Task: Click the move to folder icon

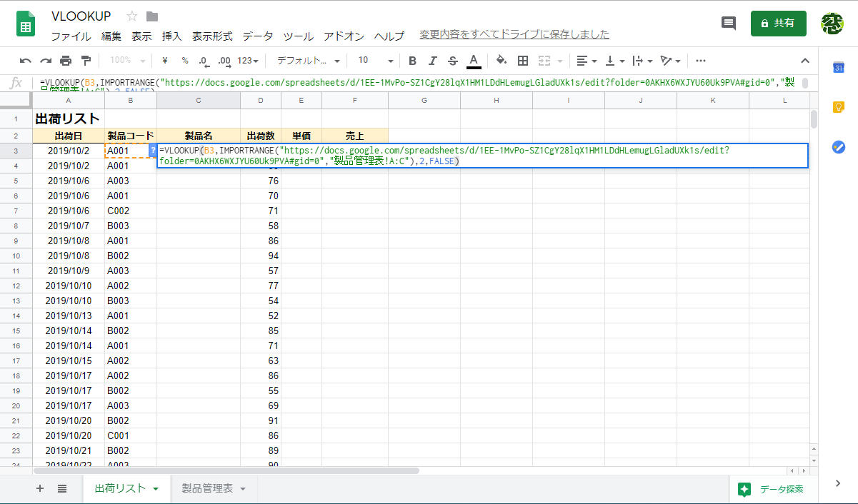Action: point(152,16)
